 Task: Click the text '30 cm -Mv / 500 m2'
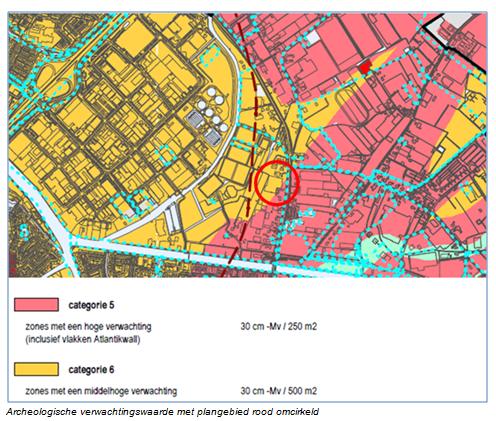click(279, 391)
